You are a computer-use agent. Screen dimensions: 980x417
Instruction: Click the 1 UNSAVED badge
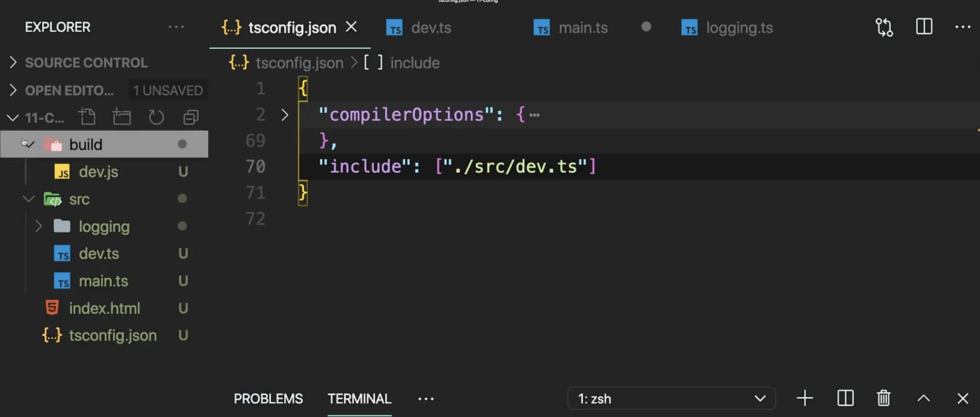pyautogui.click(x=168, y=90)
